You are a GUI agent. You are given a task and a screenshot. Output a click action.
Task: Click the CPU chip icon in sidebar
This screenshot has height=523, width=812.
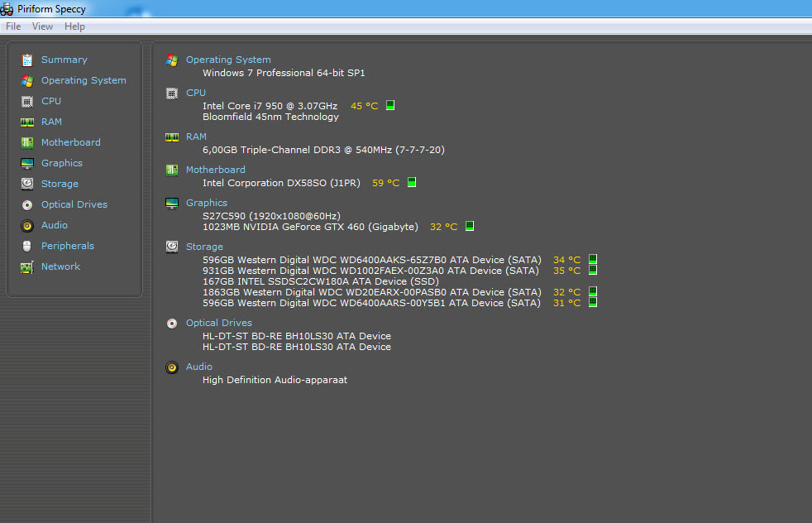pos(27,102)
